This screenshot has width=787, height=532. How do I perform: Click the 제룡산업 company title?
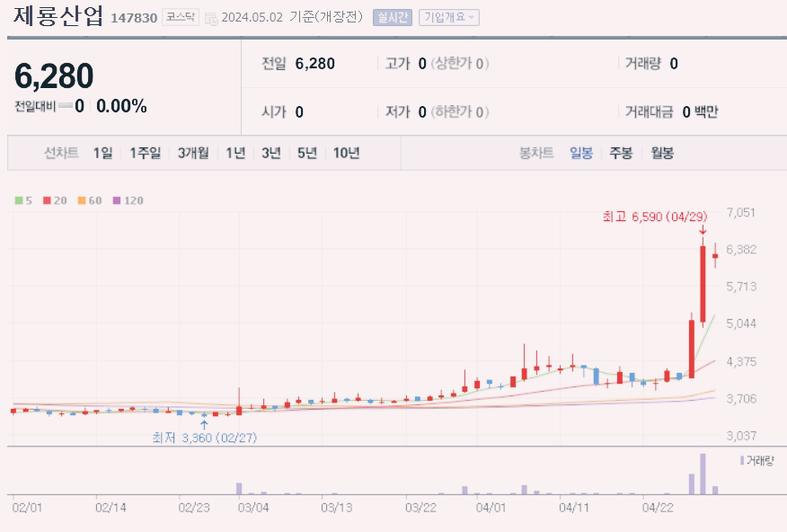pos(58,15)
